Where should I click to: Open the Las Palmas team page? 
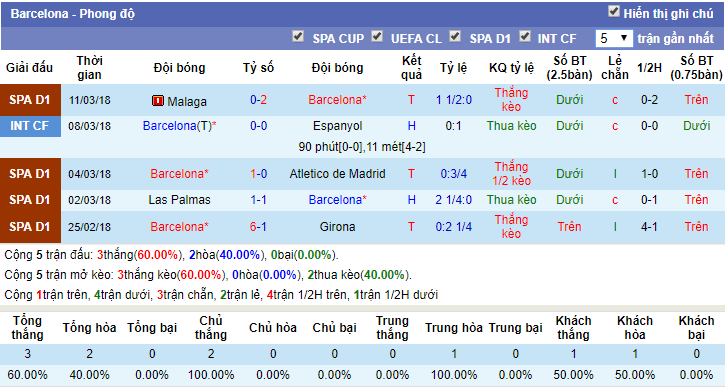tap(179, 200)
